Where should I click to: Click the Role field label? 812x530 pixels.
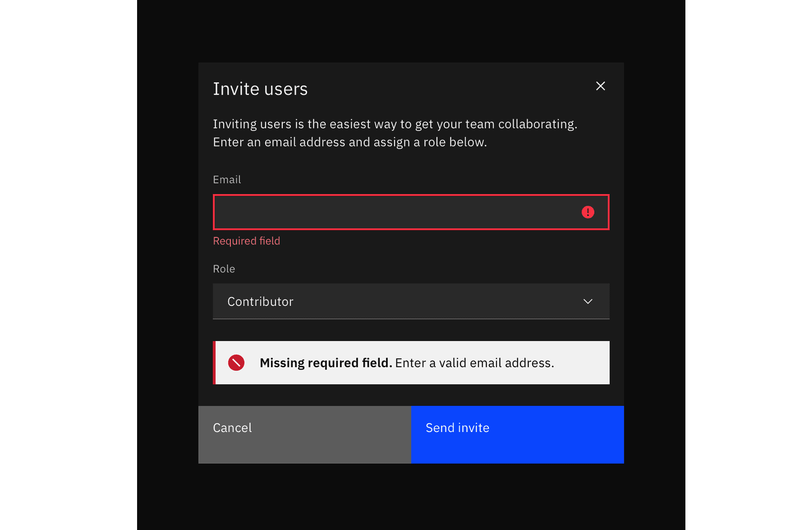[224, 268]
